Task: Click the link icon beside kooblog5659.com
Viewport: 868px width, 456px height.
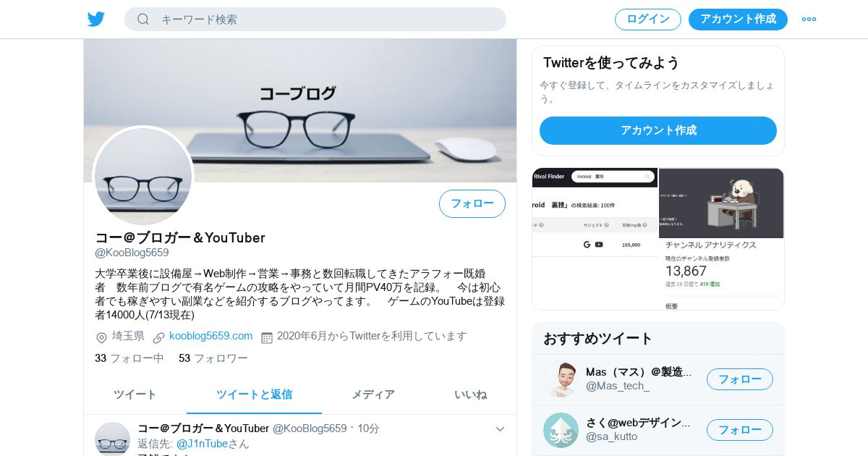Action: (x=158, y=338)
